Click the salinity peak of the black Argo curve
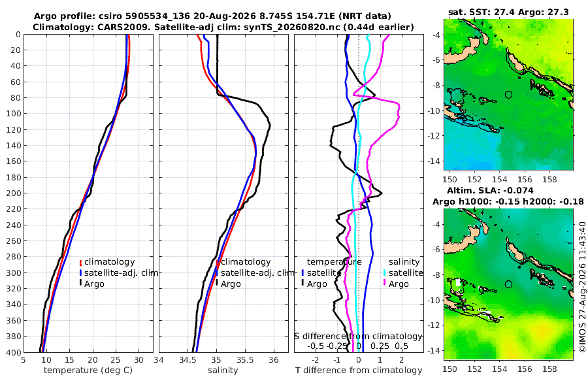Viewport: 588px width, 379px height. click(x=270, y=125)
